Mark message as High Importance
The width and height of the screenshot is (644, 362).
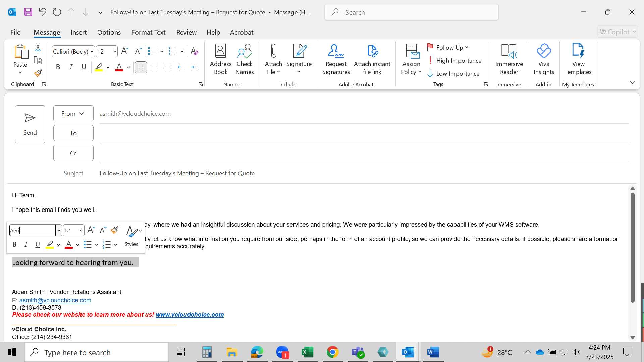tap(454, 61)
